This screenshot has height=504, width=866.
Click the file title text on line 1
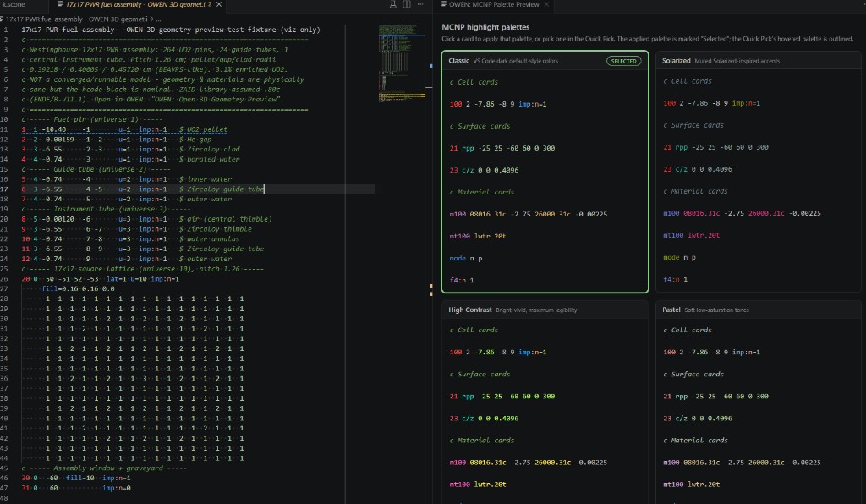pos(171,30)
